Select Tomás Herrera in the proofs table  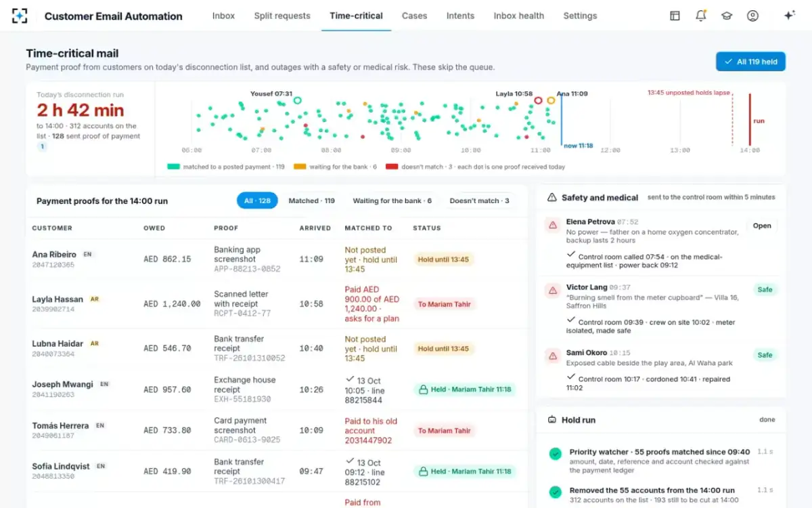pos(60,426)
